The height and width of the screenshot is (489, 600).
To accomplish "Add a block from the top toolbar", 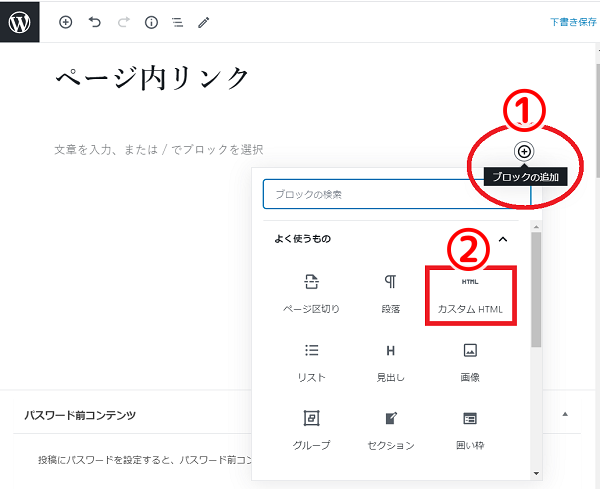I will [65, 22].
